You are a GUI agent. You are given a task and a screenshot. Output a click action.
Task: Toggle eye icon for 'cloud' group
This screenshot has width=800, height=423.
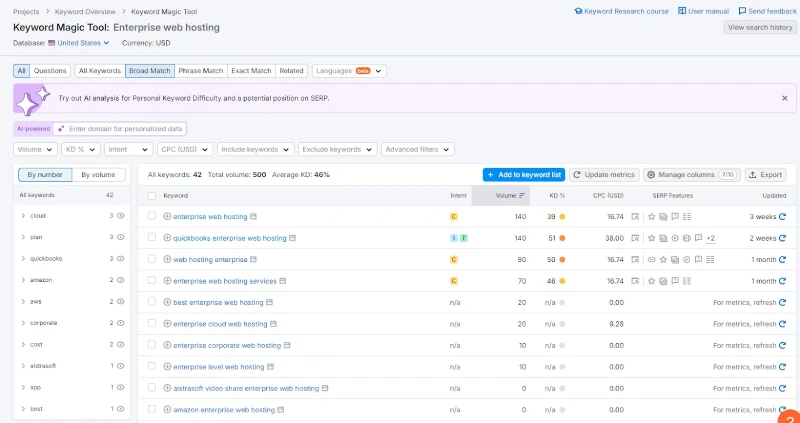coord(121,215)
